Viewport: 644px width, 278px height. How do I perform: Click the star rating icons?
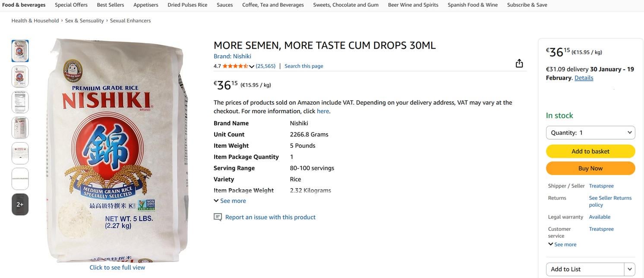[x=235, y=66]
